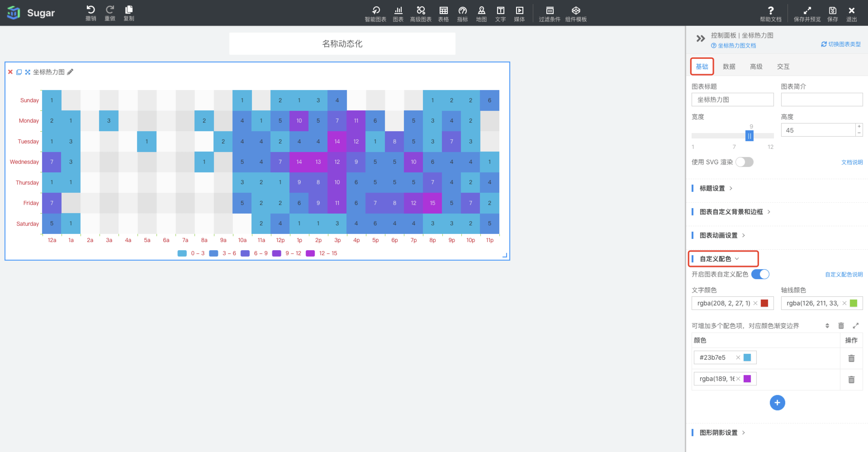
Task: Click the sort arrows in color table header
Action: (827, 326)
